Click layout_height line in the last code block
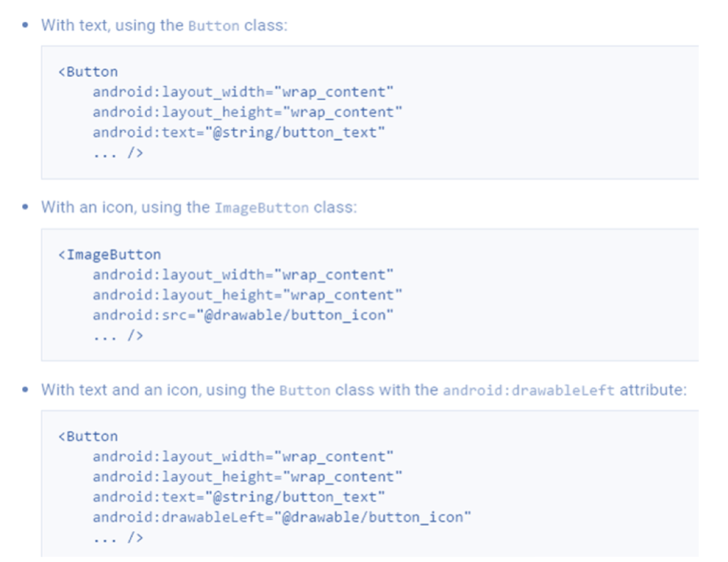The height and width of the screenshot is (562, 728). tap(247, 477)
